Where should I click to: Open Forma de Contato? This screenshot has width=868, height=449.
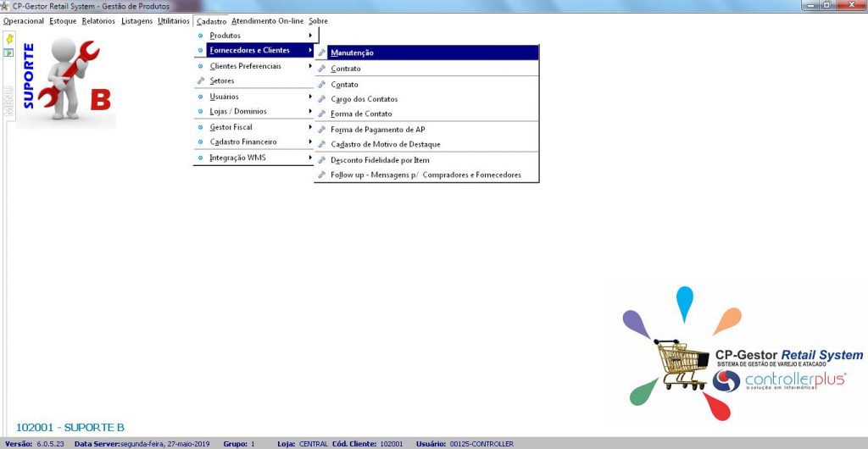[x=426, y=114]
